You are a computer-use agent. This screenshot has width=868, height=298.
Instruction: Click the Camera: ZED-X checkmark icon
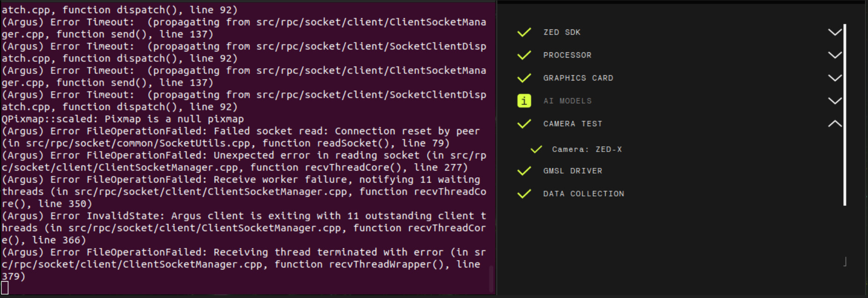pyautogui.click(x=536, y=150)
